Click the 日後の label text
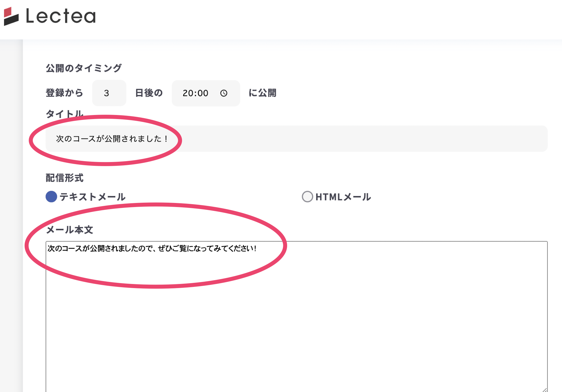The height and width of the screenshot is (392, 562). 149,93
